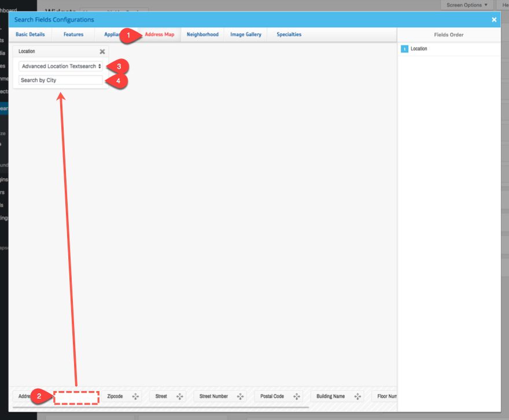Switch to the Basic Details tab

coord(30,34)
